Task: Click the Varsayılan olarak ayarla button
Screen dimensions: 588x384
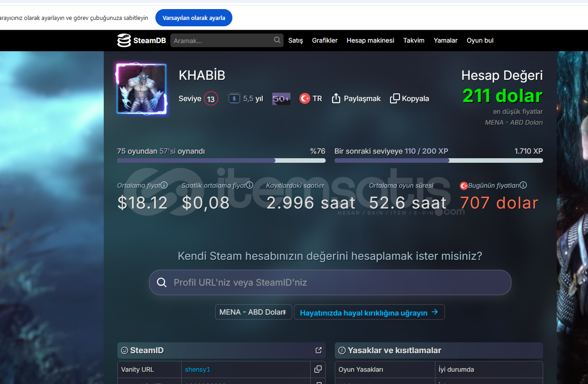Action: click(194, 18)
